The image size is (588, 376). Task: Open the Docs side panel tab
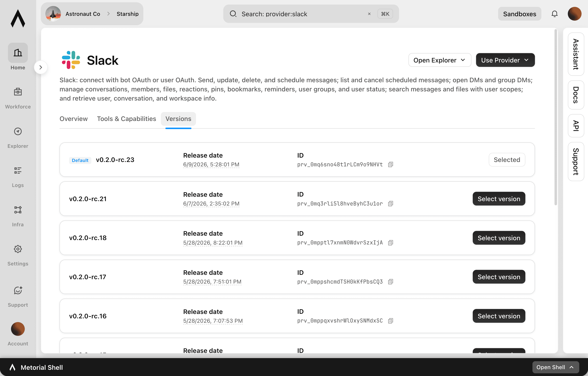pos(576,95)
